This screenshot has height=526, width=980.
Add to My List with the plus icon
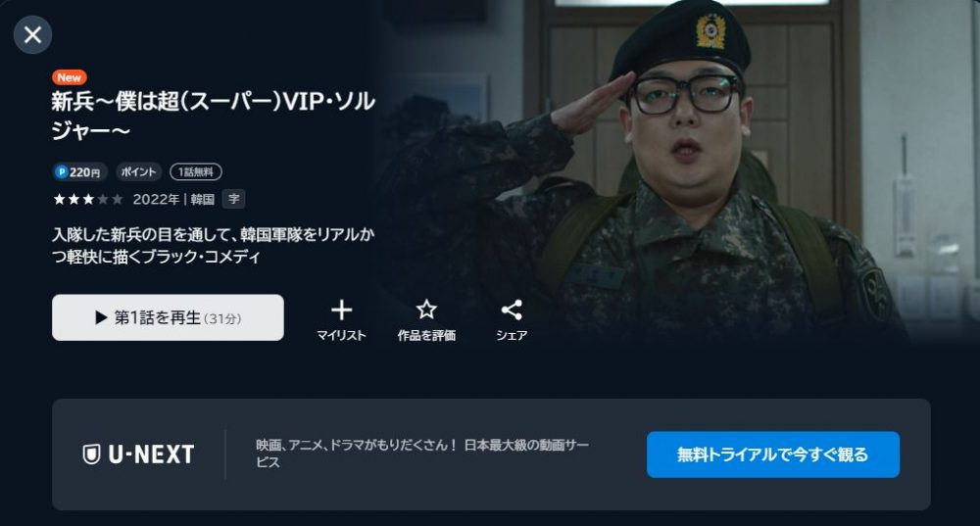coord(341,310)
